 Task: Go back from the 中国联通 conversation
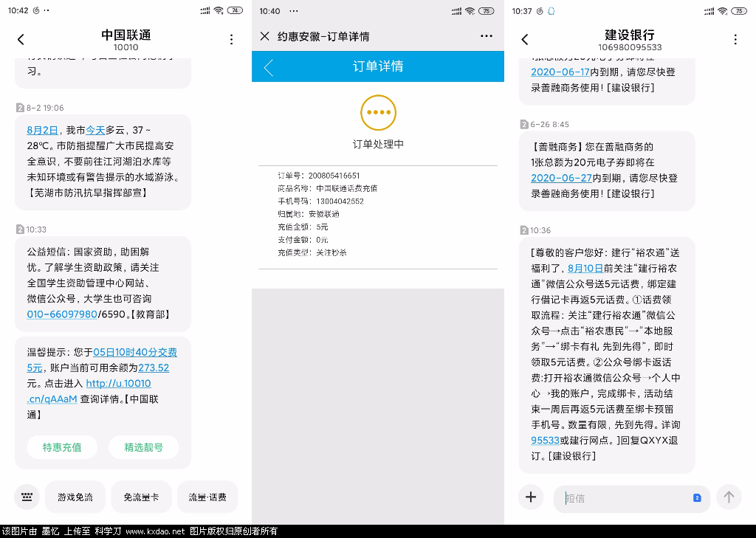[x=21, y=40]
